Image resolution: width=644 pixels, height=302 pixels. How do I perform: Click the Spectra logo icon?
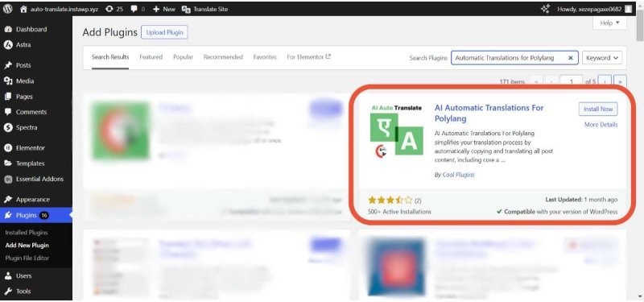click(8, 127)
